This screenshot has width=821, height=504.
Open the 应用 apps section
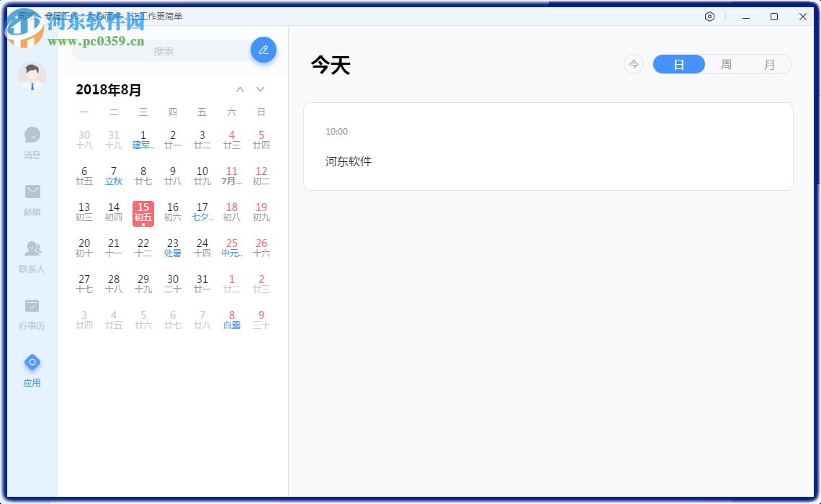click(32, 369)
